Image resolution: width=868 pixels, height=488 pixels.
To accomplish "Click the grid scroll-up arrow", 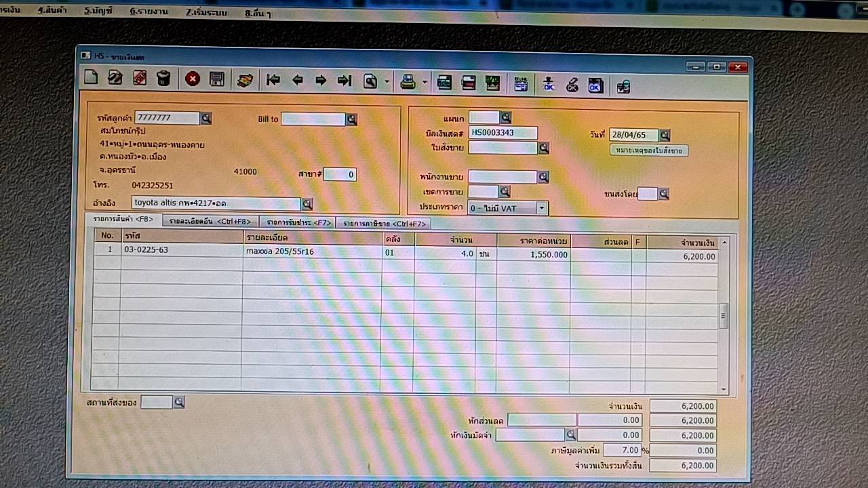I will point(724,243).
